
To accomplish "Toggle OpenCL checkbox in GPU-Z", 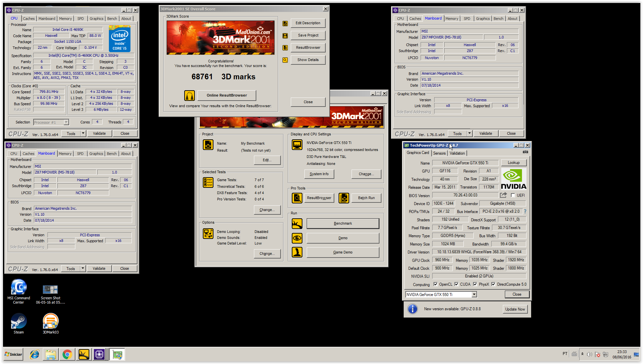I will point(436,284).
